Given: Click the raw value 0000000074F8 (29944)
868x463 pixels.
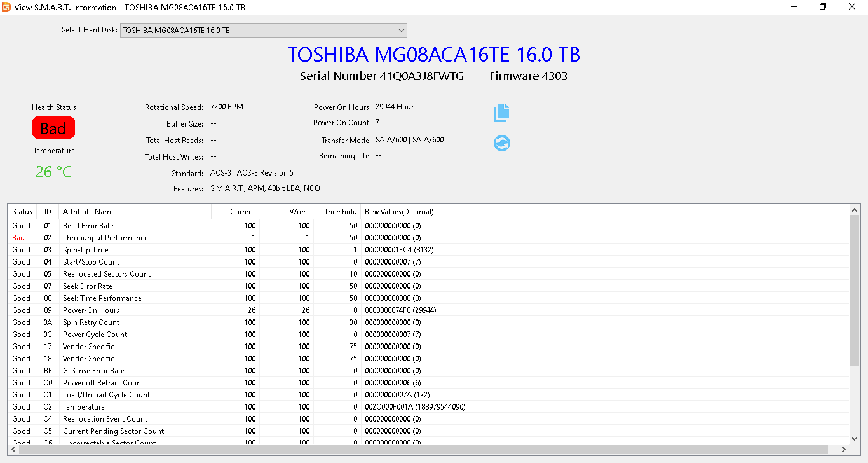Looking at the screenshot, I should pos(400,310).
